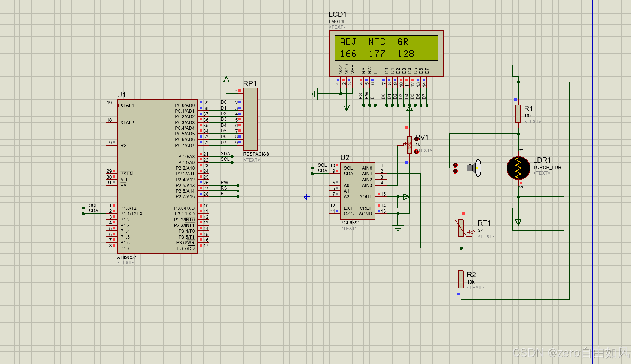Image resolution: width=631 pixels, height=364 pixels.
Task: Select the LDR1 light sensor symbol
Action: coord(518,168)
